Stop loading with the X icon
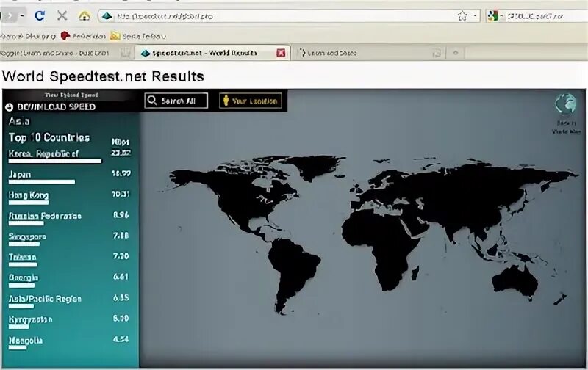This screenshot has height=370, width=588. pyautogui.click(x=62, y=15)
